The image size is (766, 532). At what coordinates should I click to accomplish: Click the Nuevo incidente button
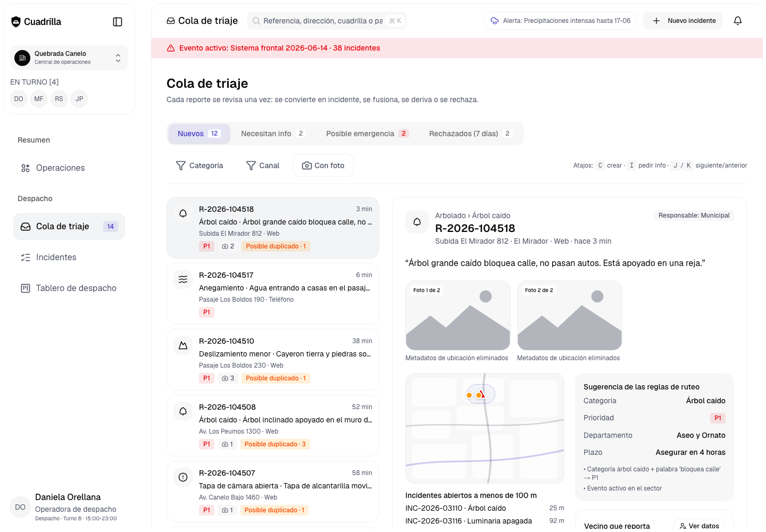(683, 21)
